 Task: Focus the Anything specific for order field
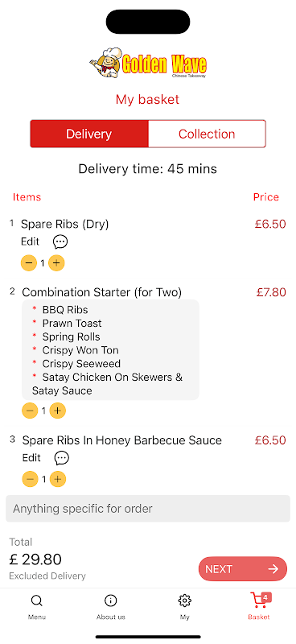(x=148, y=509)
